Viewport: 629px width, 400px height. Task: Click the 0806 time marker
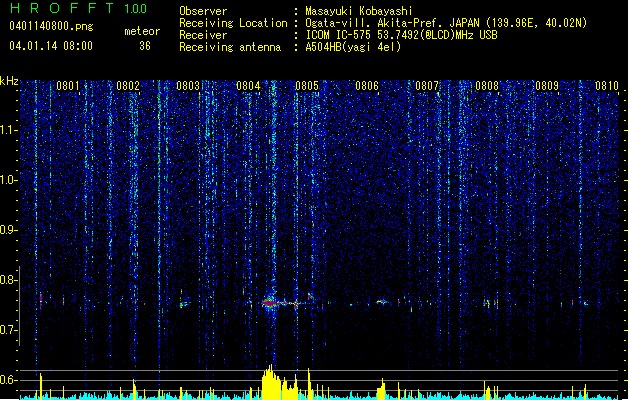[367, 86]
